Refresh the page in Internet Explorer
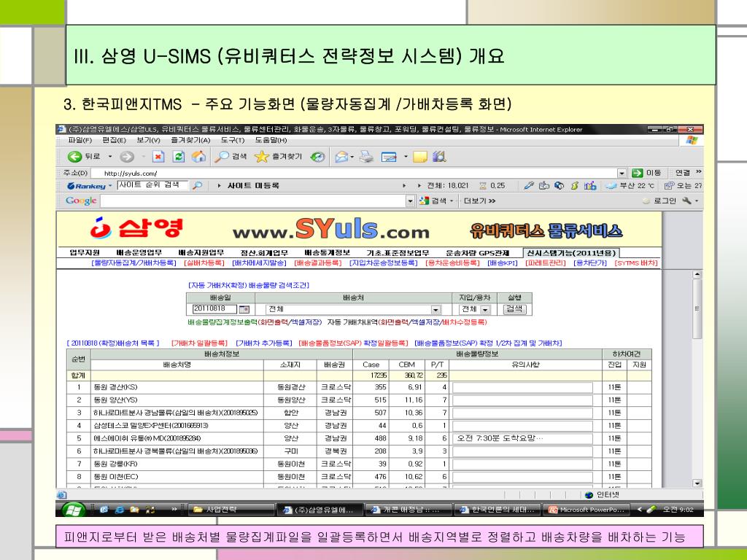The width and height of the screenshot is (747, 560). pyautogui.click(x=179, y=157)
